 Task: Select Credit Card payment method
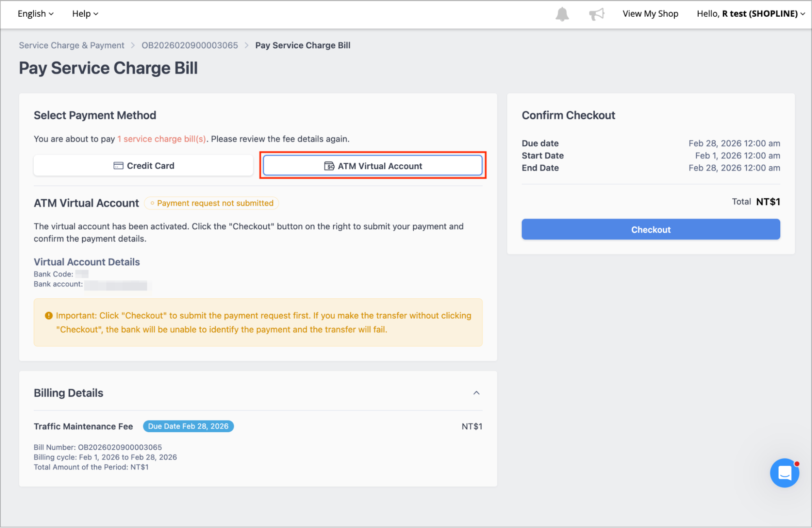[143, 166]
